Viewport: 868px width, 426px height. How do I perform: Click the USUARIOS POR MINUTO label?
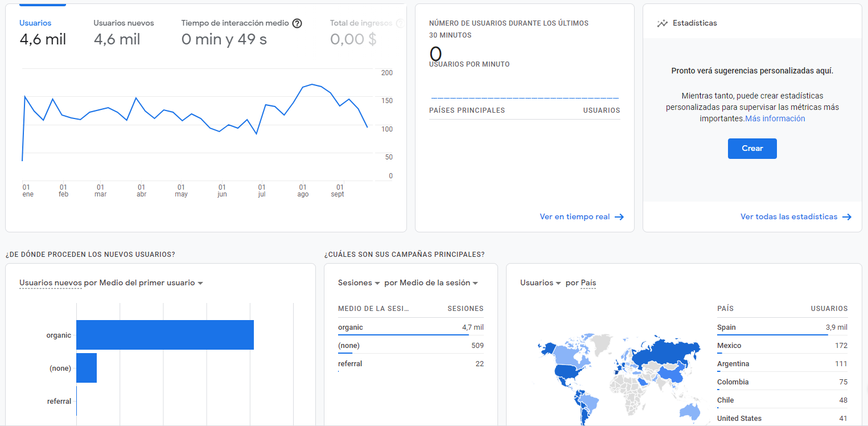pos(470,64)
